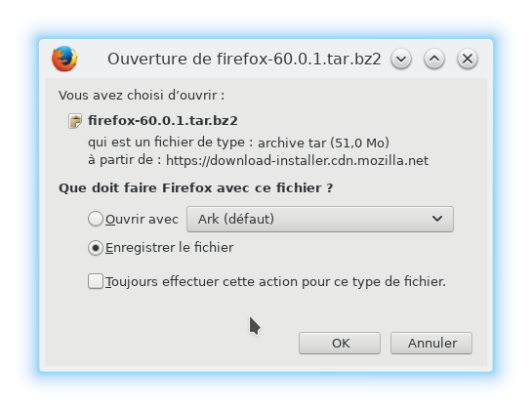Screen dimensions: 532x411
Task: Click the 'Ouvrir avec' label text
Action: (x=142, y=220)
